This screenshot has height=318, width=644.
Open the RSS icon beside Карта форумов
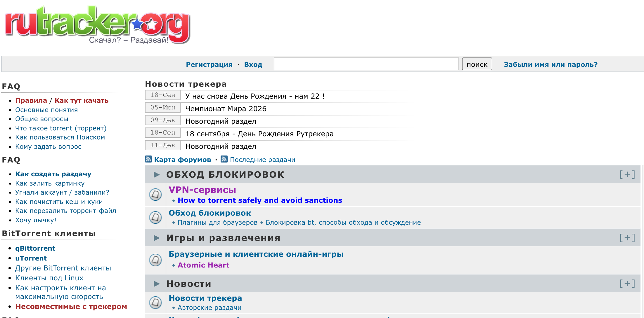(x=148, y=159)
